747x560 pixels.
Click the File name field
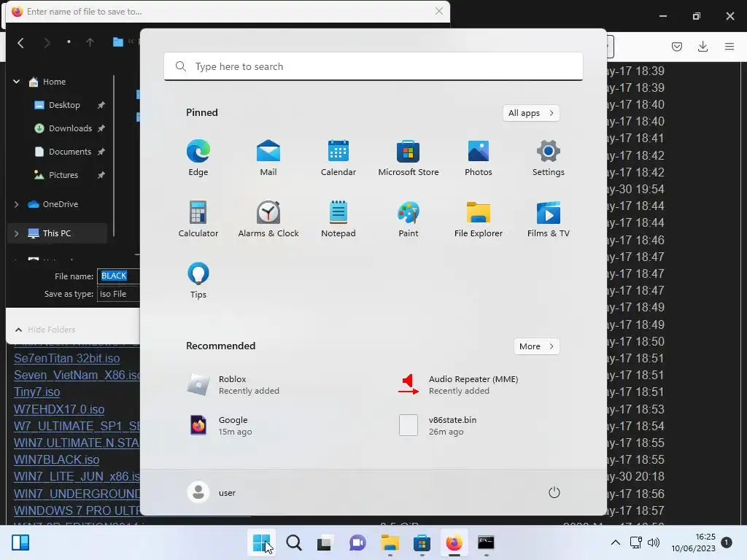click(x=119, y=276)
